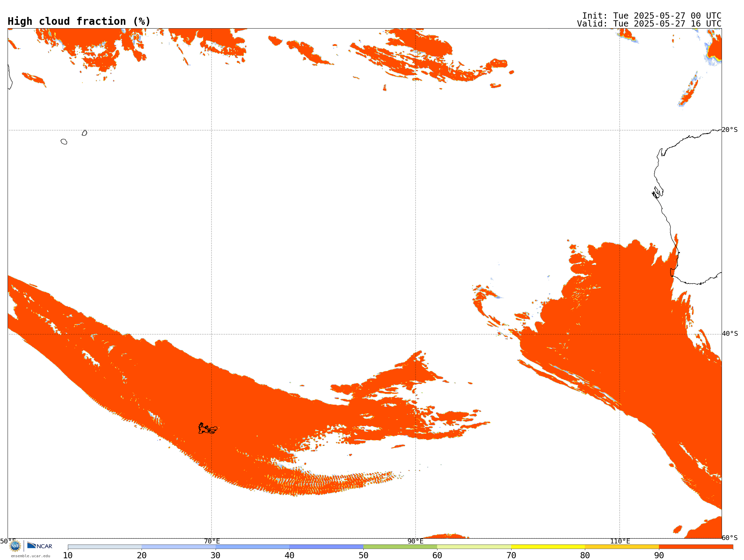The image size is (744, 560).
Task: Click the colorbar tick label 10
Action: pyautogui.click(x=68, y=555)
